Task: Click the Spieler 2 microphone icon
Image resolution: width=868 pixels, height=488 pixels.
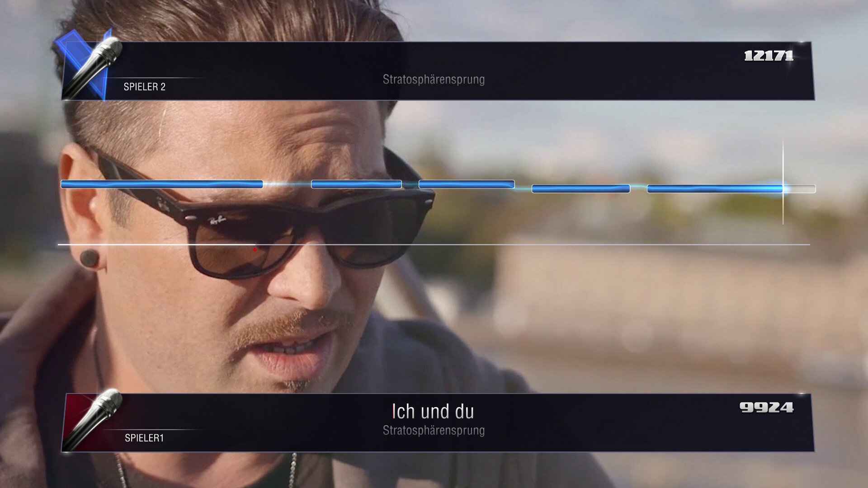Action: point(93,68)
